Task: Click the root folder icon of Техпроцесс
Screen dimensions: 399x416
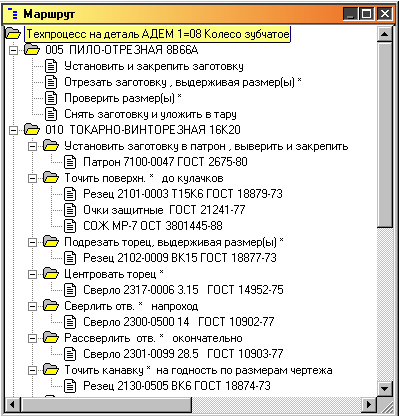Action: click(13, 34)
